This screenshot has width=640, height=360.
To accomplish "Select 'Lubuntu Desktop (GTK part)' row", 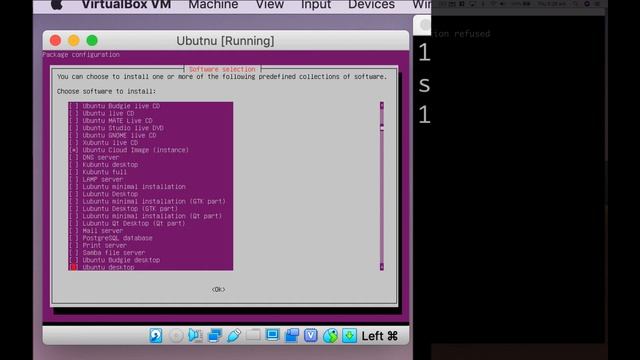I will (x=130, y=209).
